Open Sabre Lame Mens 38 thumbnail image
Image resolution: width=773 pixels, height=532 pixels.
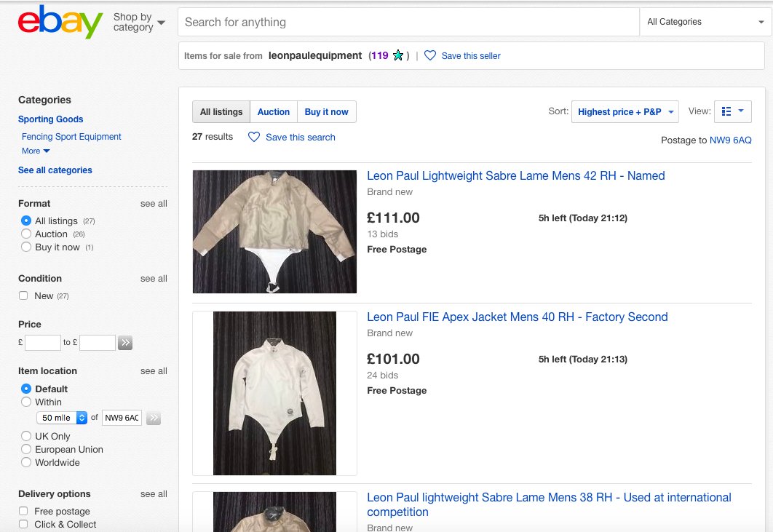274,512
